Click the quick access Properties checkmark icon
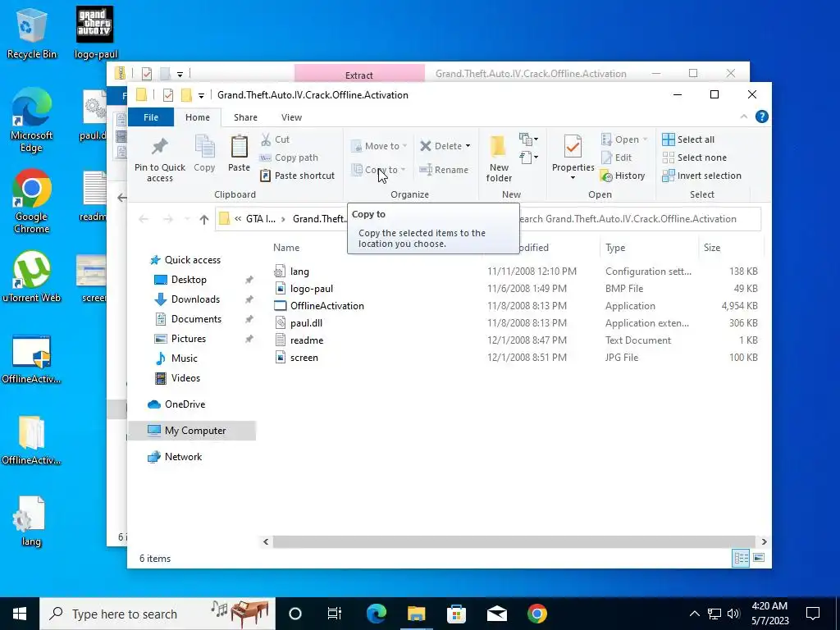 (167, 95)
